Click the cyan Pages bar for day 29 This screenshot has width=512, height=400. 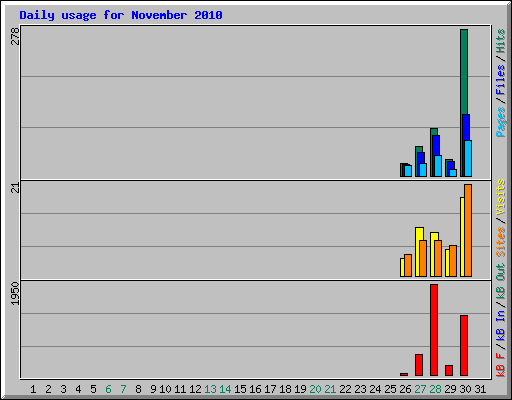pos(453,173)
